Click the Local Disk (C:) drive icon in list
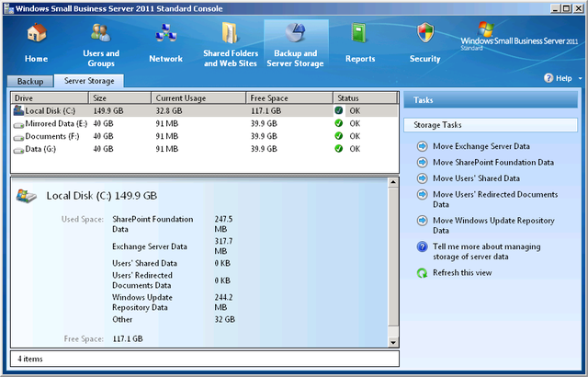 (x=18, y=110)
